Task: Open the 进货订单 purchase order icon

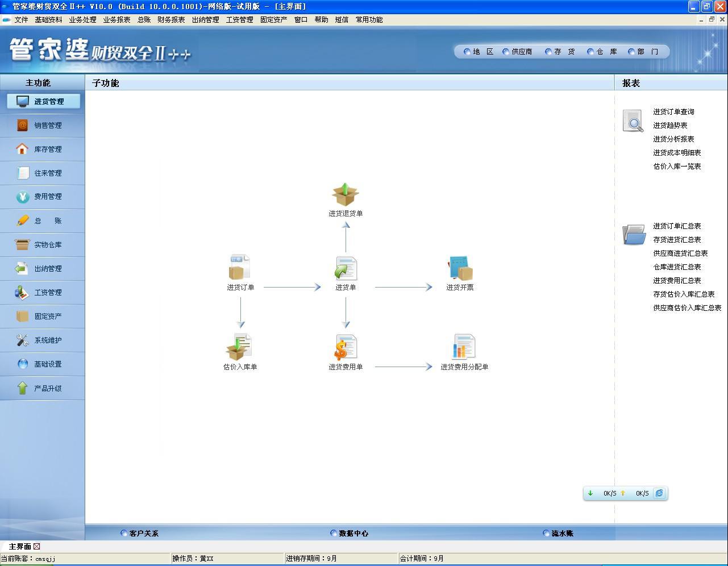Action: (x=240, y=268)
